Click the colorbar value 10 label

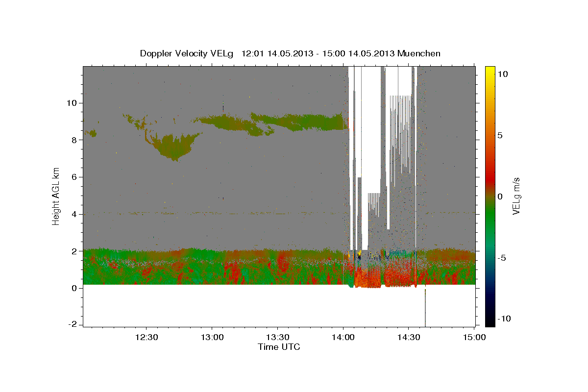(x=502, y=73)
